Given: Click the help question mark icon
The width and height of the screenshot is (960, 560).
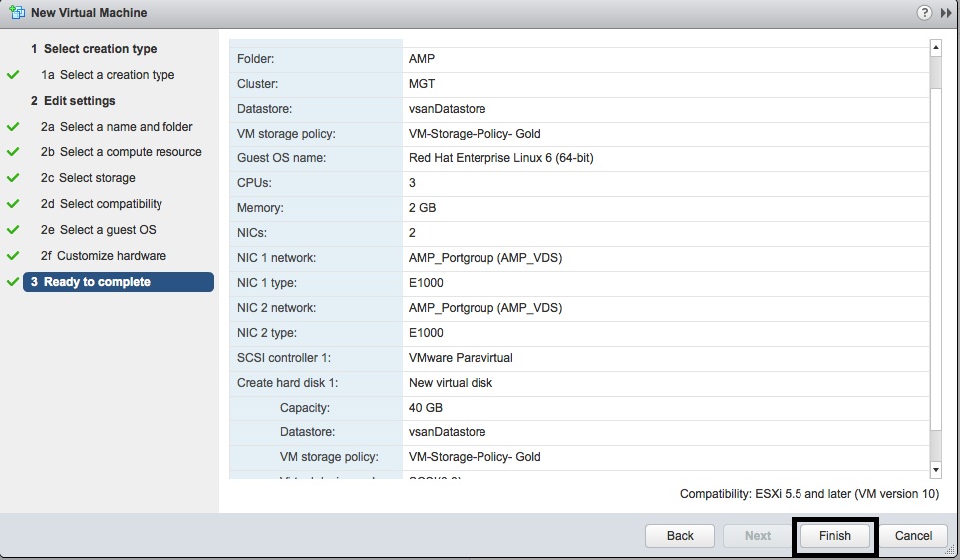Looking at the screenshot, I should pyautogui.click(x=924, y=12).
